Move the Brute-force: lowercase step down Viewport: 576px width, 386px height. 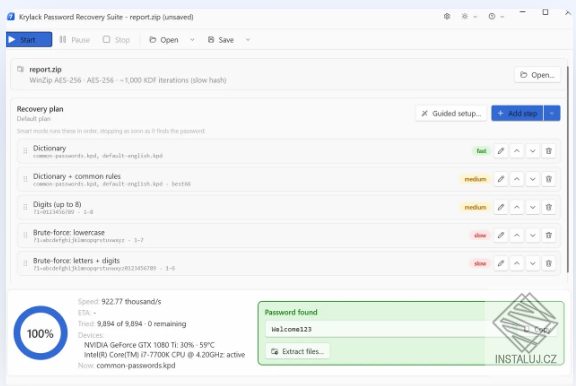pos(533,235)
